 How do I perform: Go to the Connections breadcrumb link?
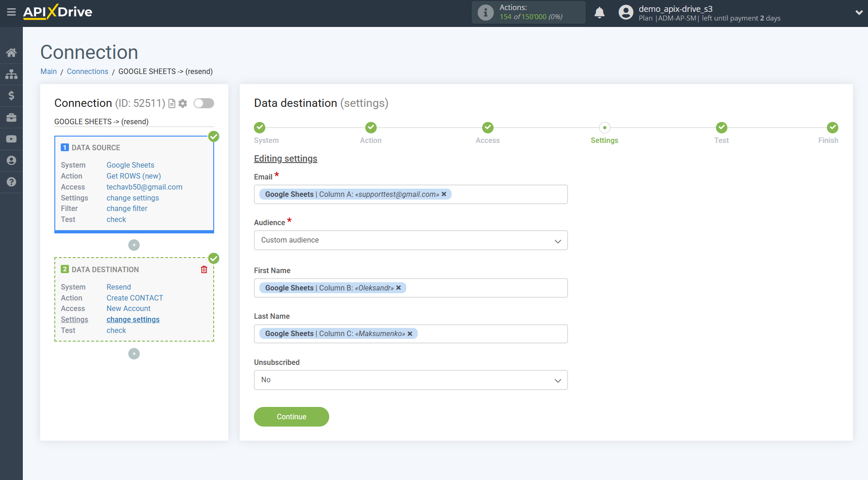(x=87, y=71)
